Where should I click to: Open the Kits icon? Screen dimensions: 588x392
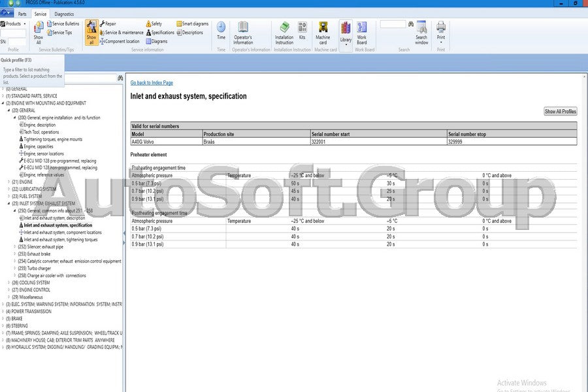click(x=302, y=29)
